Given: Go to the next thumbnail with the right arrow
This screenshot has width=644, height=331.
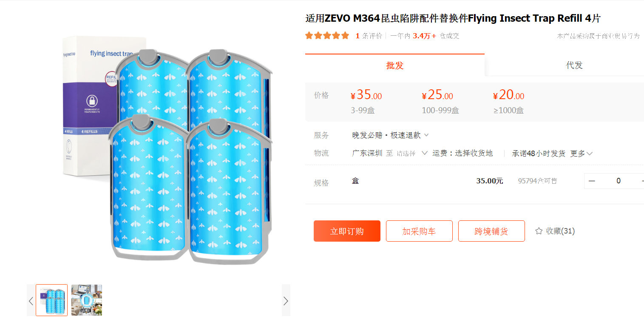Looking at the screenshot, I should pyautogui.click(x=286, y=301).
